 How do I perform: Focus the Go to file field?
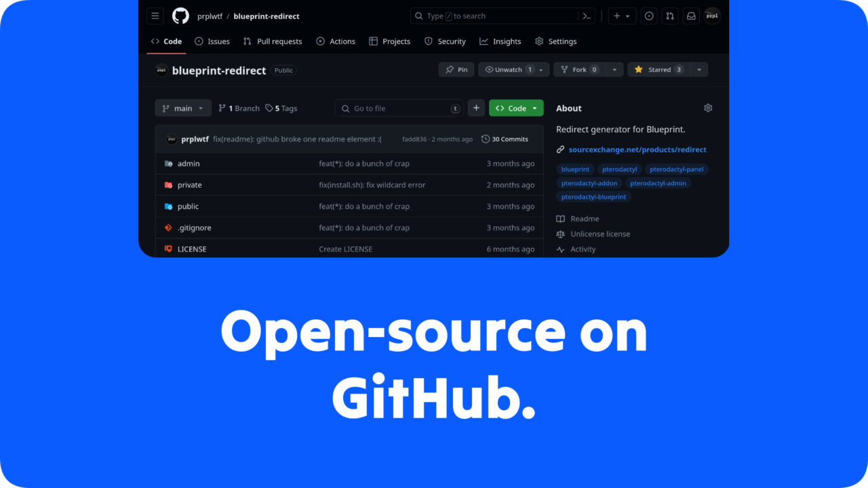399,108
